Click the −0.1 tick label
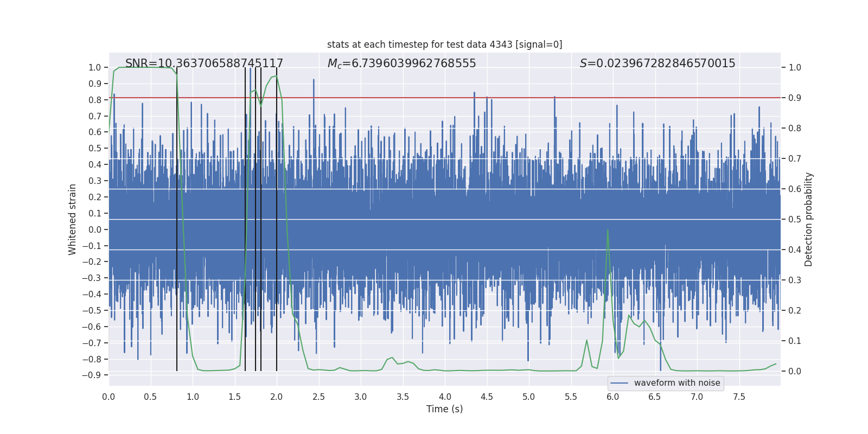The height and width of the screenshot is (434, 868). tap(92, 246)
